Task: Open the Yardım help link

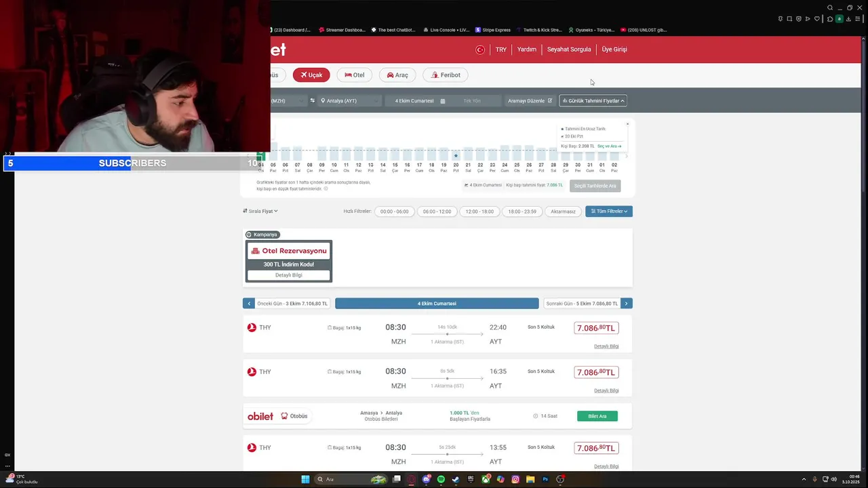Action: tap(527, 49)
